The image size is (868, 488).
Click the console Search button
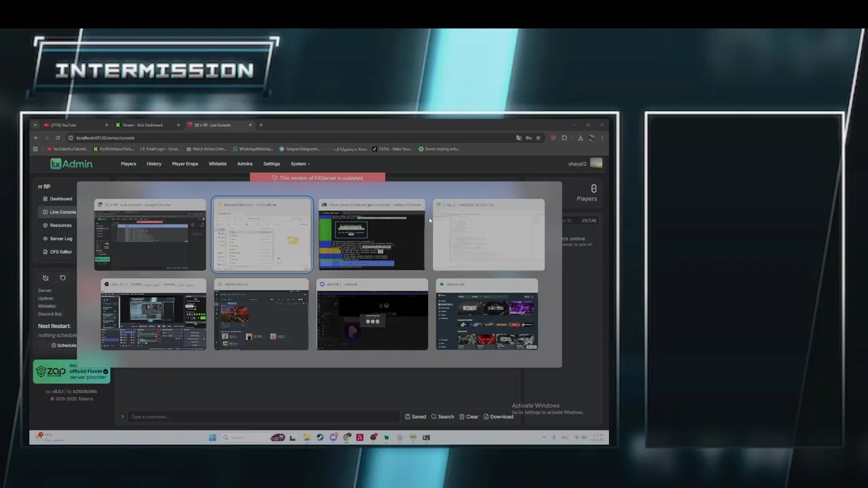click(443, 417)
